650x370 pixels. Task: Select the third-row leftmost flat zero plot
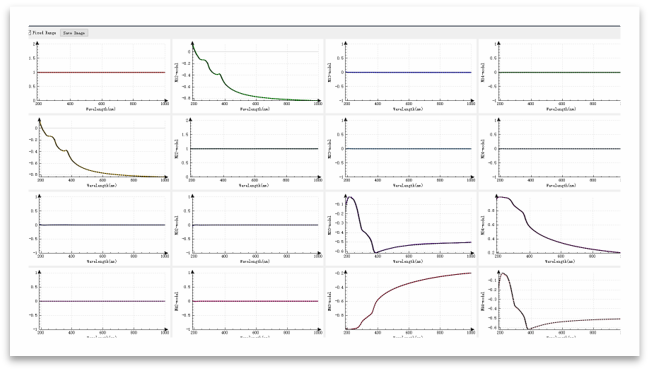(99, 229)
